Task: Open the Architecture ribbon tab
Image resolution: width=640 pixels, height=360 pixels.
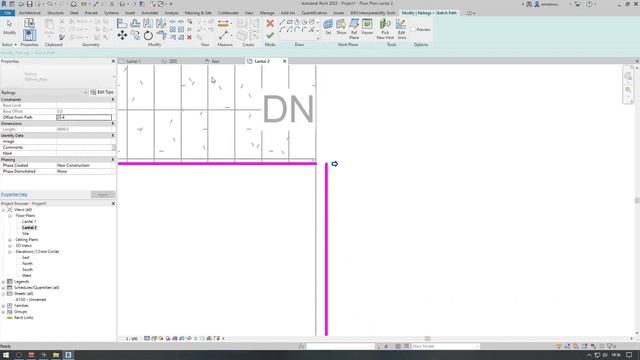Action: click(30, 13)
